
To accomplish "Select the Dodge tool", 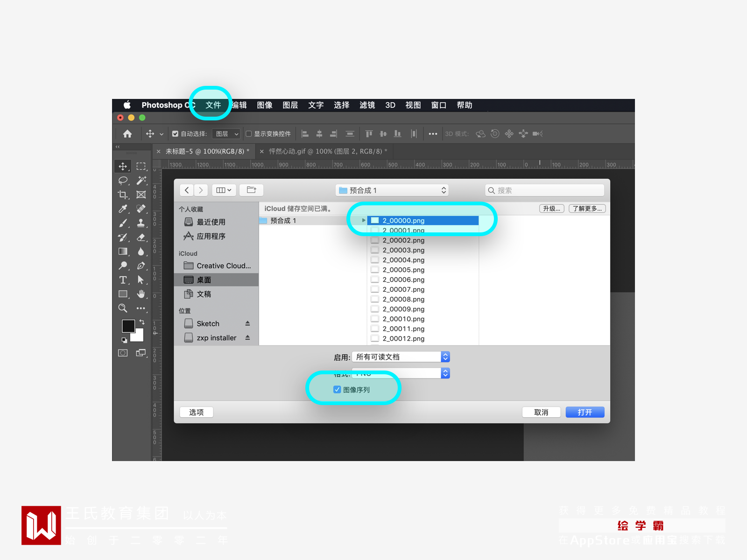I will 123,266.
